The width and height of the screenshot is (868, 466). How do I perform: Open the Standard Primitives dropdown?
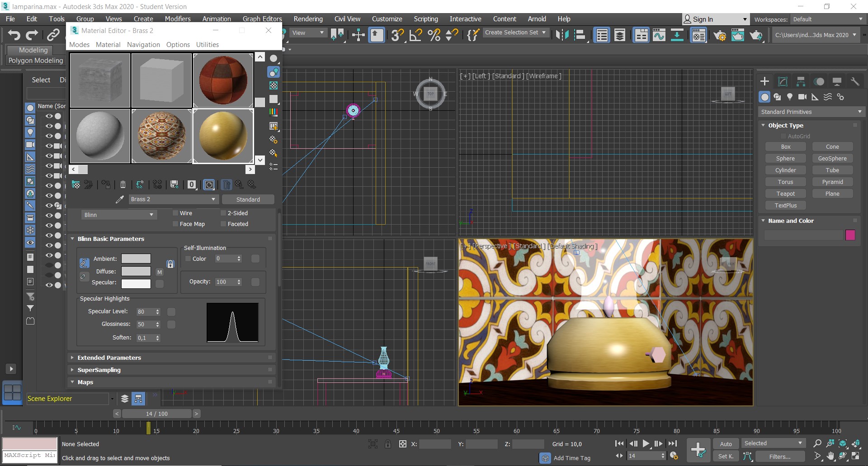811,112
